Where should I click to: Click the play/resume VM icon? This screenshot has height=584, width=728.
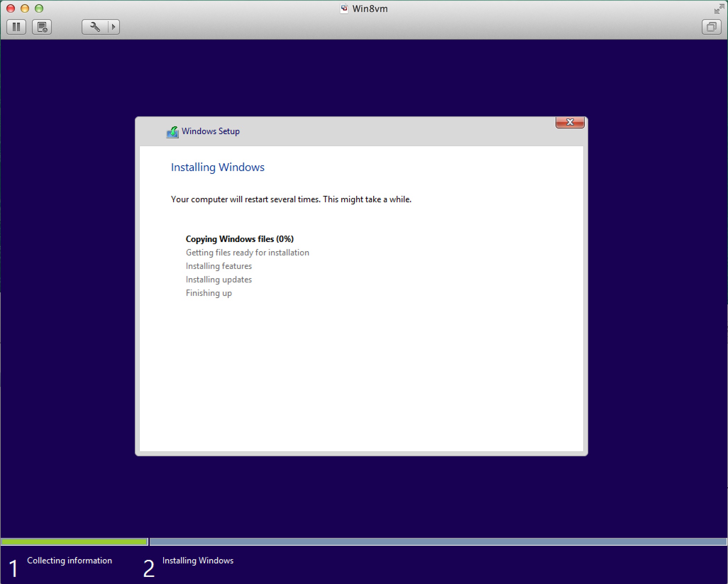(113, 26)
